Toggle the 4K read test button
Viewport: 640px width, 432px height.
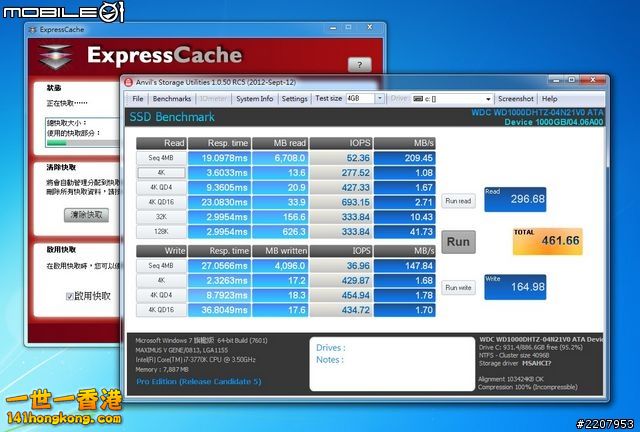(x=161, y=172)
